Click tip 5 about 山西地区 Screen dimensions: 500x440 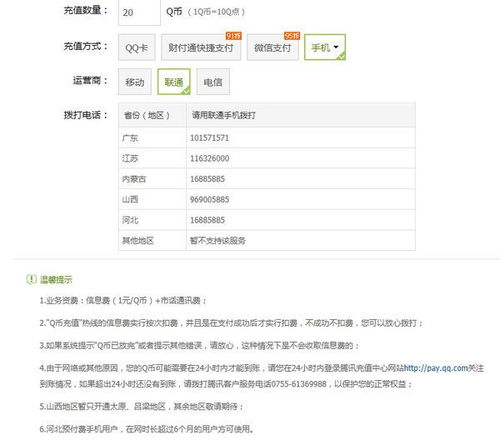tap(141, 406)
